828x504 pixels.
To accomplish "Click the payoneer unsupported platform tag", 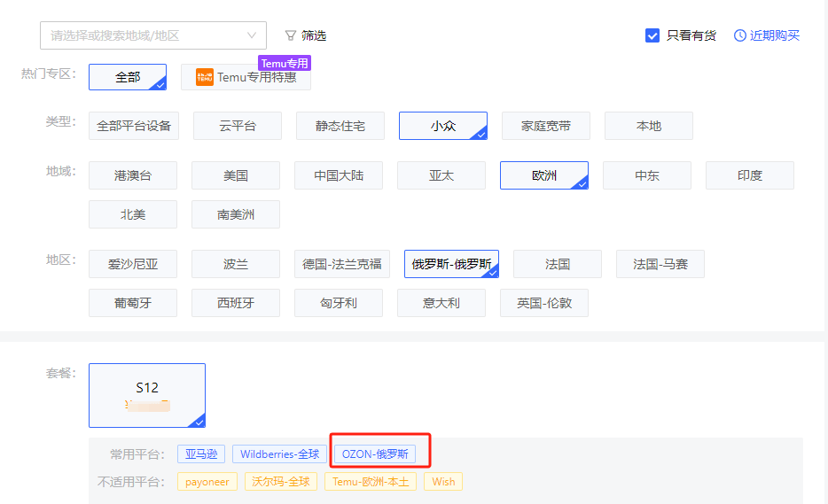I will tap(207, 482).
